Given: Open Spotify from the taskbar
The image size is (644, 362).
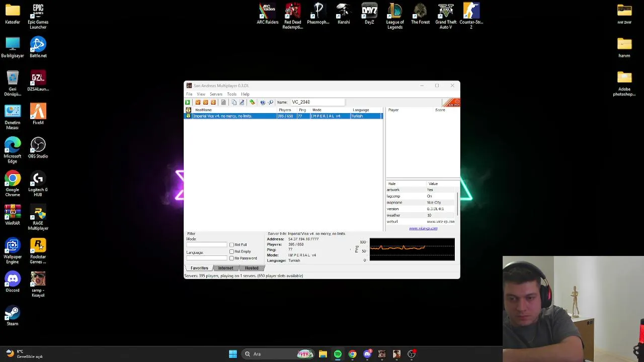Looking at the screenshot, I should point(338,354).
